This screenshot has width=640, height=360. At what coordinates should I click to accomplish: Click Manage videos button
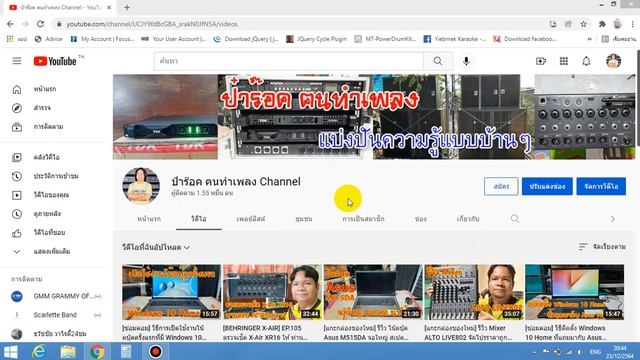tap(601, 187)
